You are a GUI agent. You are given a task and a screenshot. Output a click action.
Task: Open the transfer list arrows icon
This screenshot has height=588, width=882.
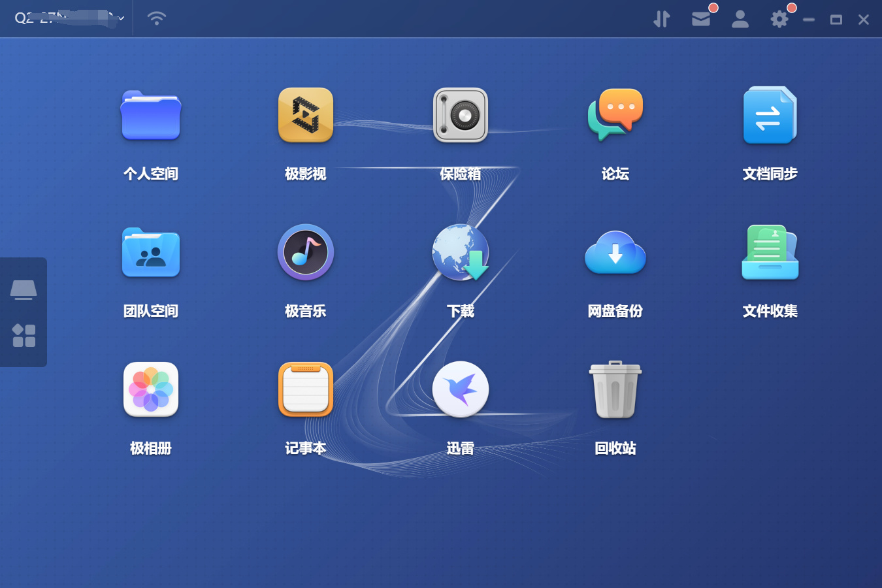(662, 19)
